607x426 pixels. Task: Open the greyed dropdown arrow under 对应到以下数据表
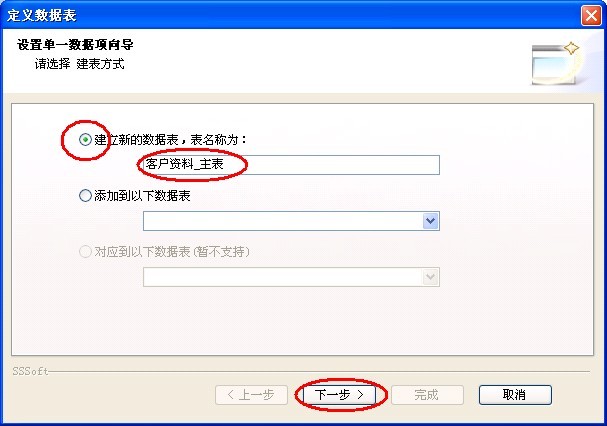[430, 277]
